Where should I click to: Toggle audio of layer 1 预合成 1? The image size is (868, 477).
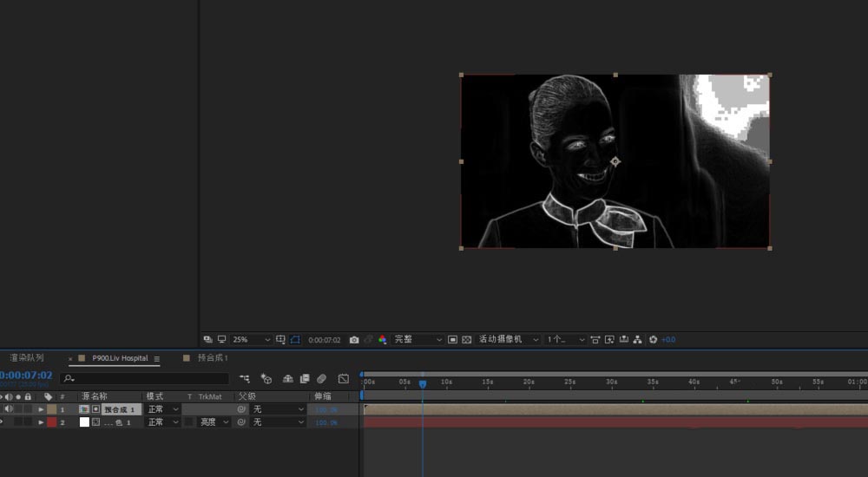(x=9, y=409)
